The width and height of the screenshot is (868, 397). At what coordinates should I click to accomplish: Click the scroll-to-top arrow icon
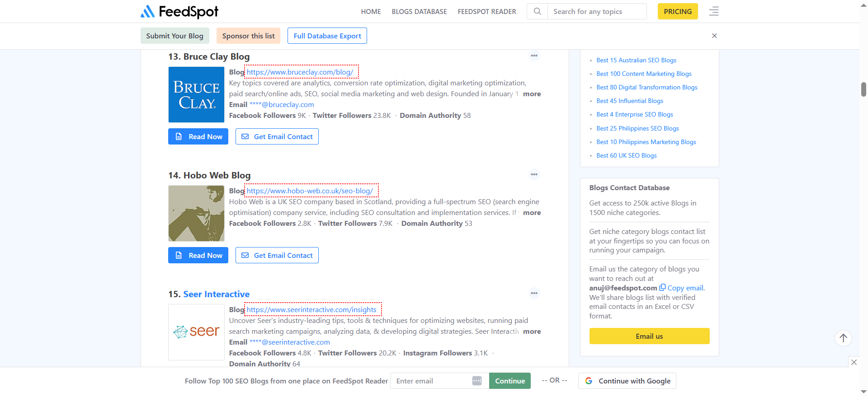pyautogui.click(x=843, y=338)
